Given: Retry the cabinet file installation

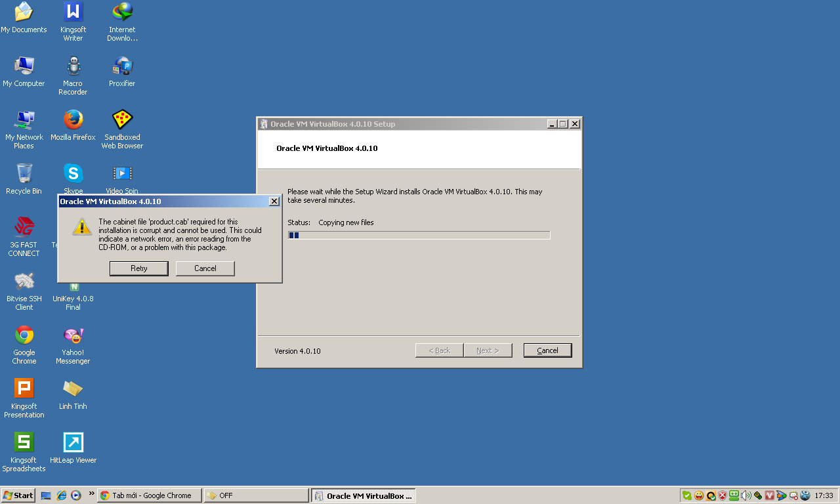Looking at the screenshot, I should click(x=139, y=268).
